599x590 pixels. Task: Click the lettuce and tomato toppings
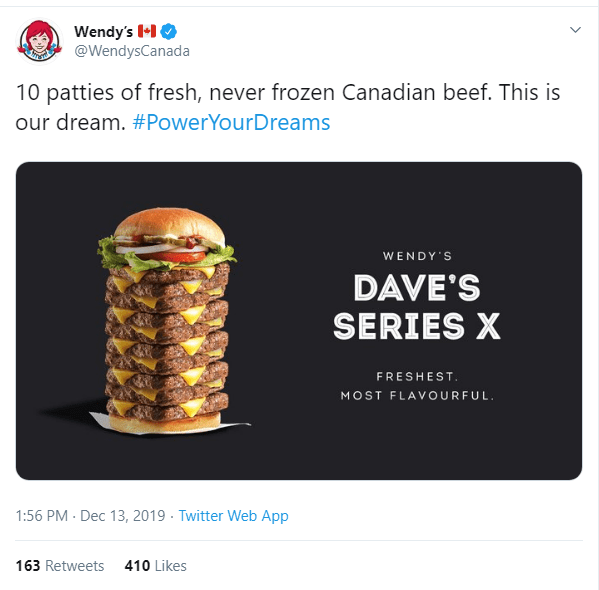[167, 252]
